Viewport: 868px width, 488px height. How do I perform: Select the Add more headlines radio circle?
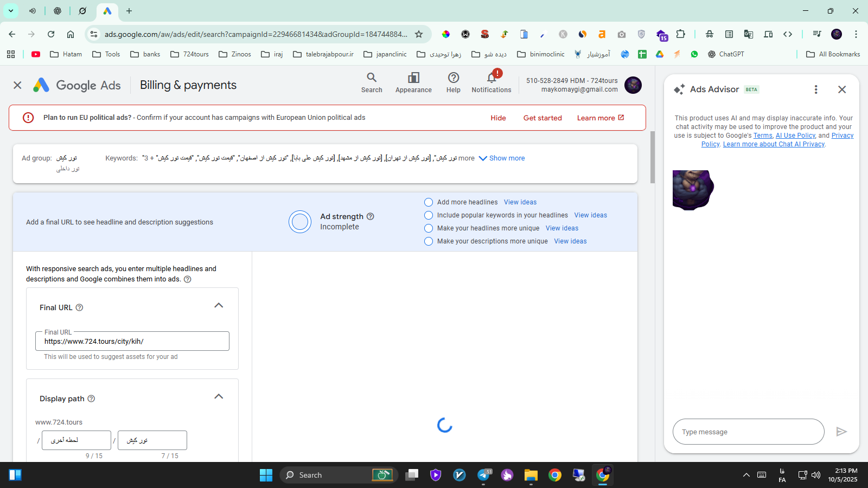[429, 202]
